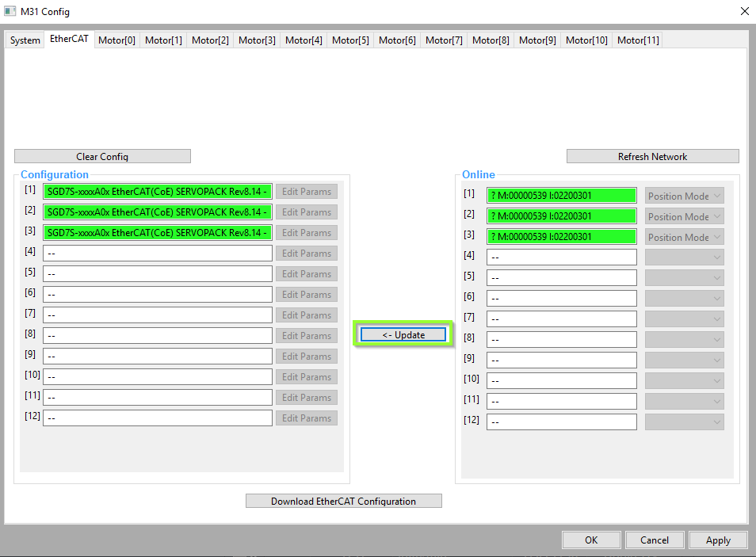Click the empty Online slot [10] field

(x=562, y=380)
